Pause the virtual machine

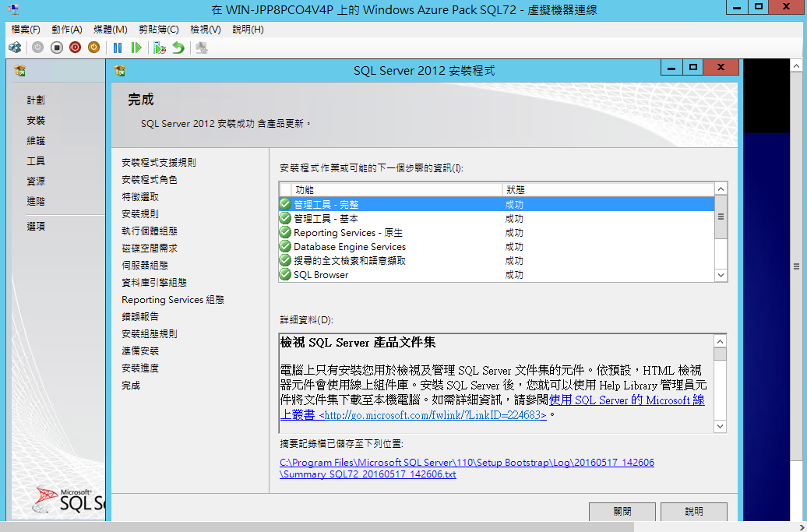pos(118,48)
